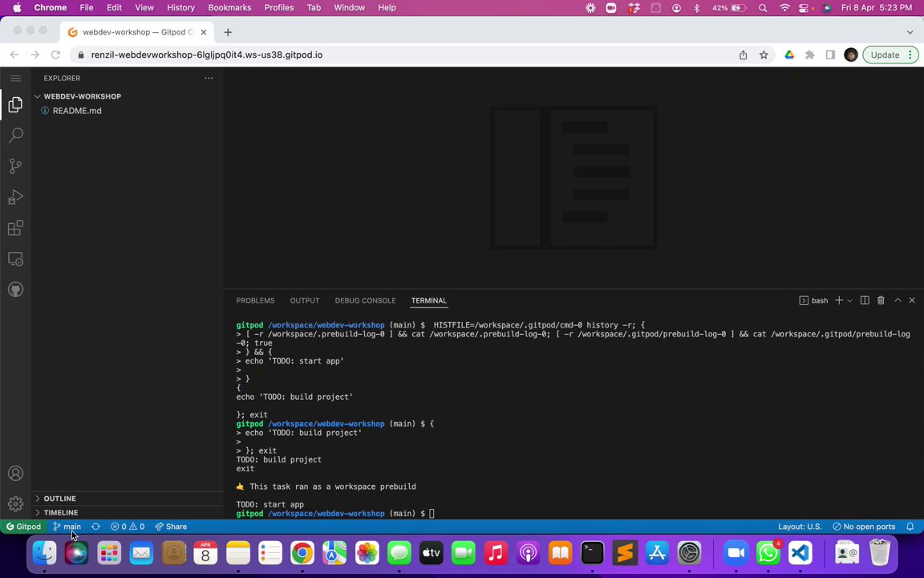Open Chrome profile avatar
This screenshot has height=578, width=924.
point(850,55)
